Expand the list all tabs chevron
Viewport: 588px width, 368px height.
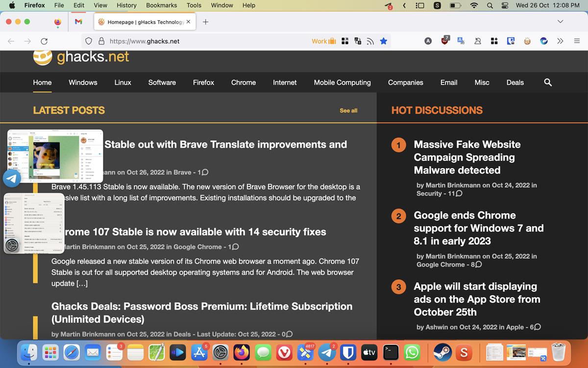[x=560, y=22]
